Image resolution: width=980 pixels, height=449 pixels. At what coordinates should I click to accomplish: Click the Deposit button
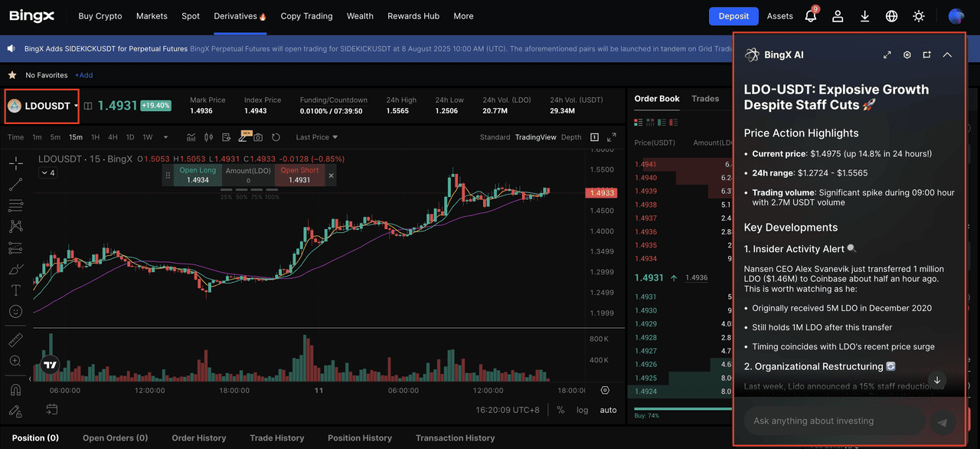[x=733, y=16]
